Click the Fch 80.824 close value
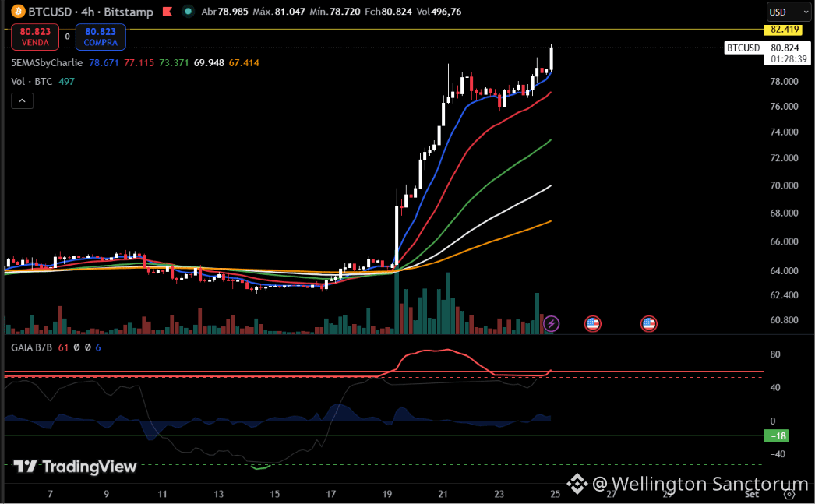 (388, 12)
